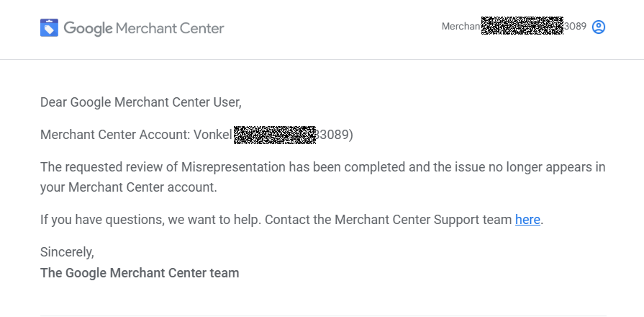Screen dimensions: 644x317
Task: Click the redacted block after "Vonkel"
Action: [275, 135]
